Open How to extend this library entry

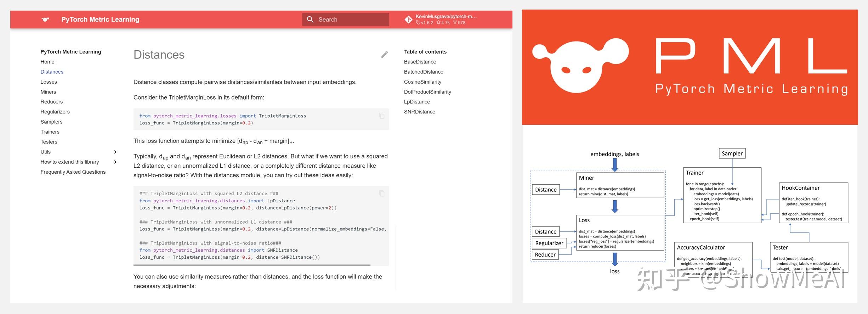[x=69, y=162]
